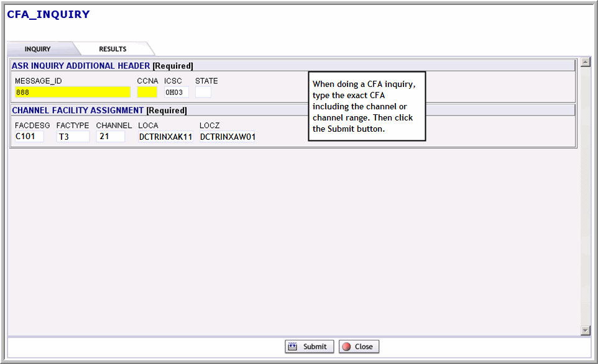Click the MESSAGE_ID field containing 888
This screenshot has height=364, width=598.
[72, 92]
